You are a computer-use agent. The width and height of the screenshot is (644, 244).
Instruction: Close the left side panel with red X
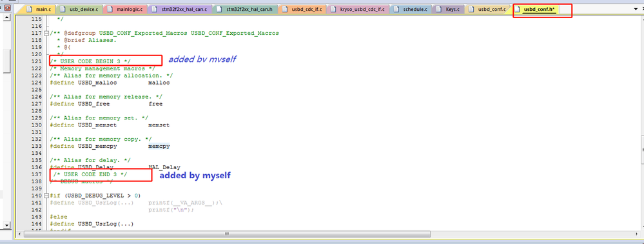tap(6, 7)
